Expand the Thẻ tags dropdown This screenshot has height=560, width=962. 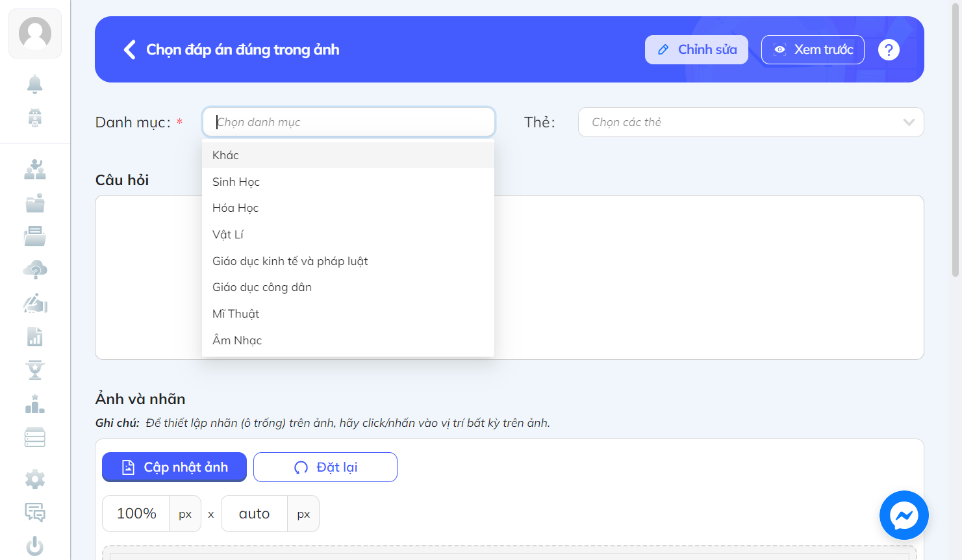click(x=751, y=122)
